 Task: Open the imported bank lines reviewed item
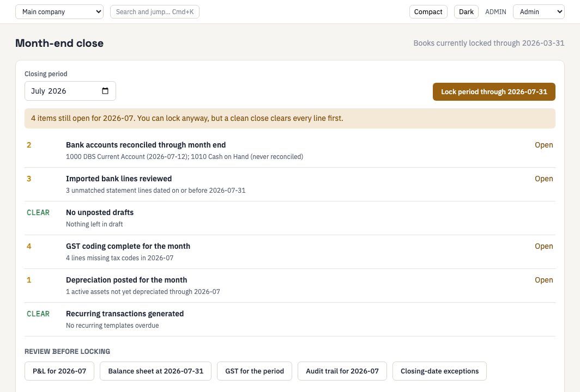coord(544,179)
